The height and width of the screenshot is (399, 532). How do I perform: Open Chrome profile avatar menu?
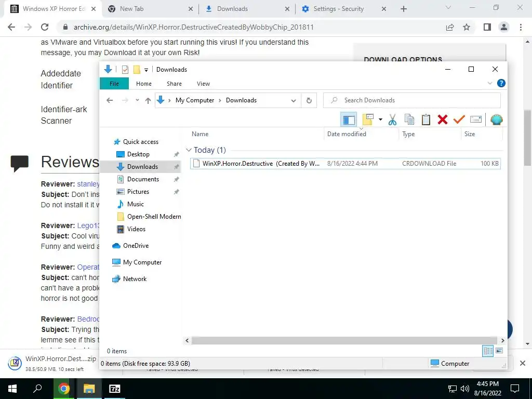[x=504, y=27]
